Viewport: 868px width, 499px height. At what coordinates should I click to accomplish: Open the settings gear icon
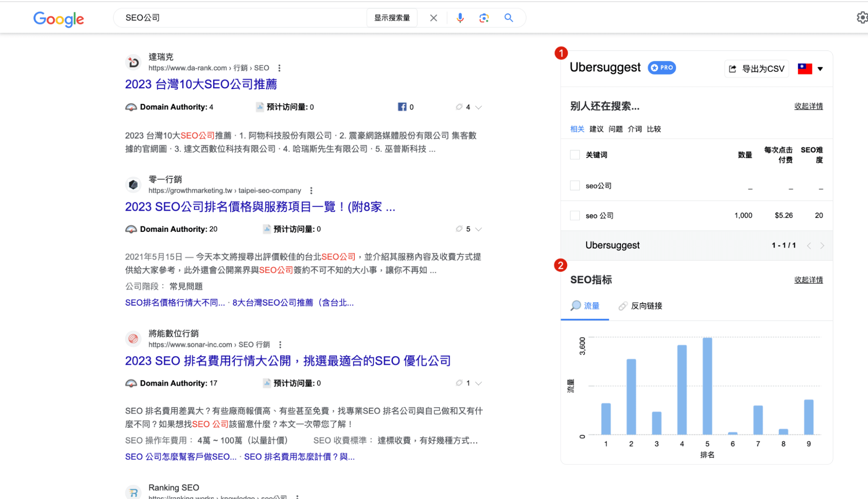pos(861,17)
